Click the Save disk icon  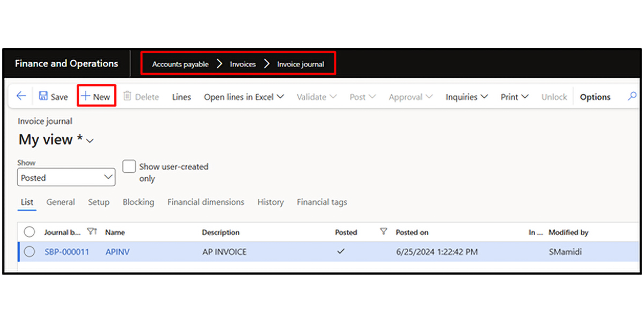click(x=43, y=97)
